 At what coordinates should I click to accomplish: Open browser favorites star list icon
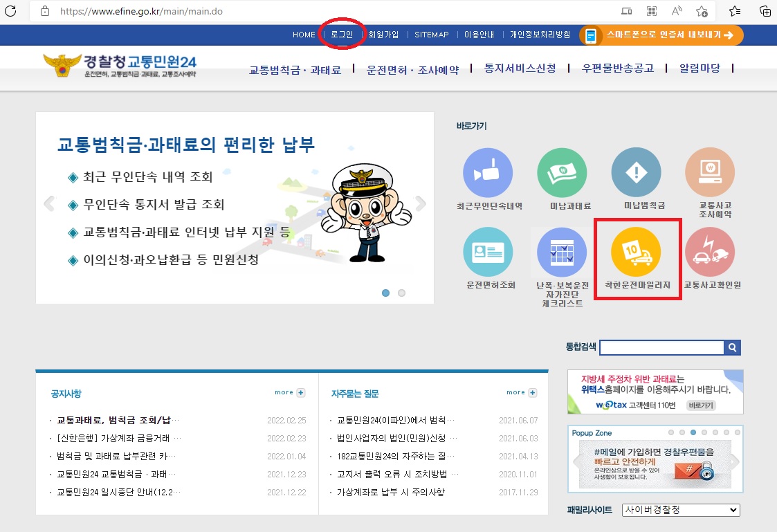734,11
